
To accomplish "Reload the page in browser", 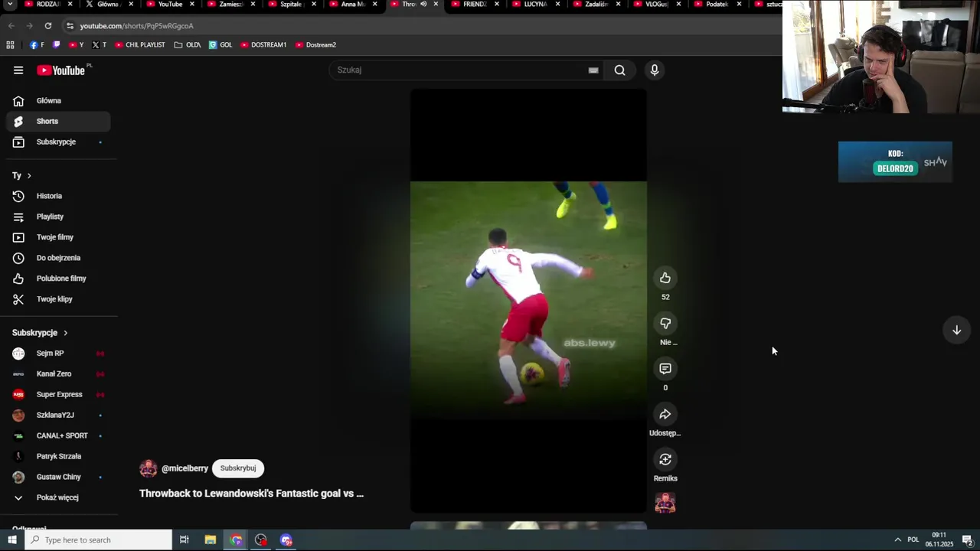I will (x=47, y=26).
